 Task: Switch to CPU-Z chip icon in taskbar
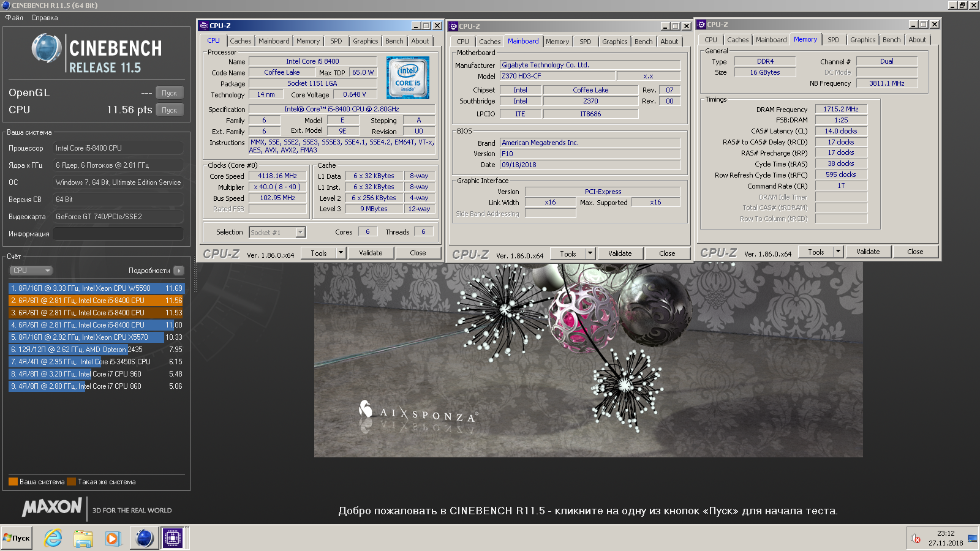(x=173, y=538)
